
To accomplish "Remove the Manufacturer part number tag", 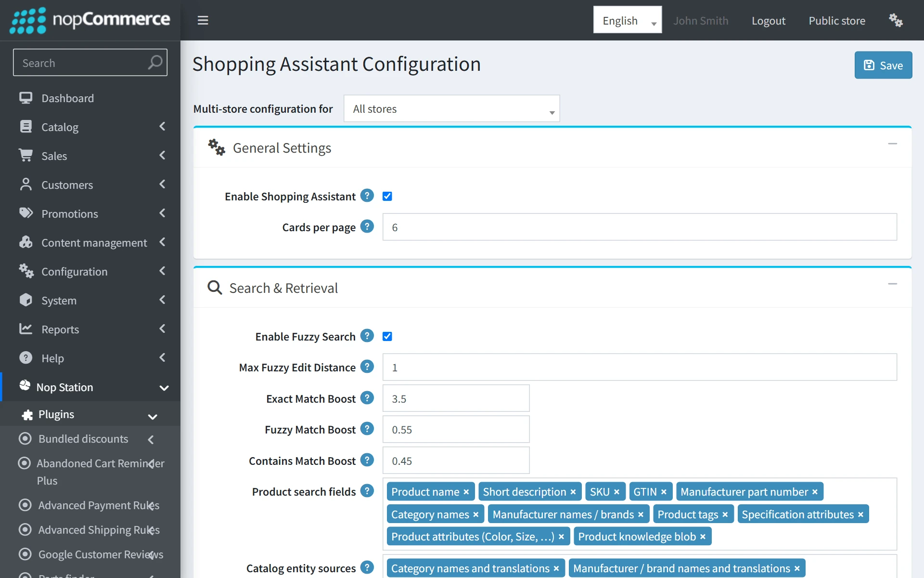I will [815, 492].
